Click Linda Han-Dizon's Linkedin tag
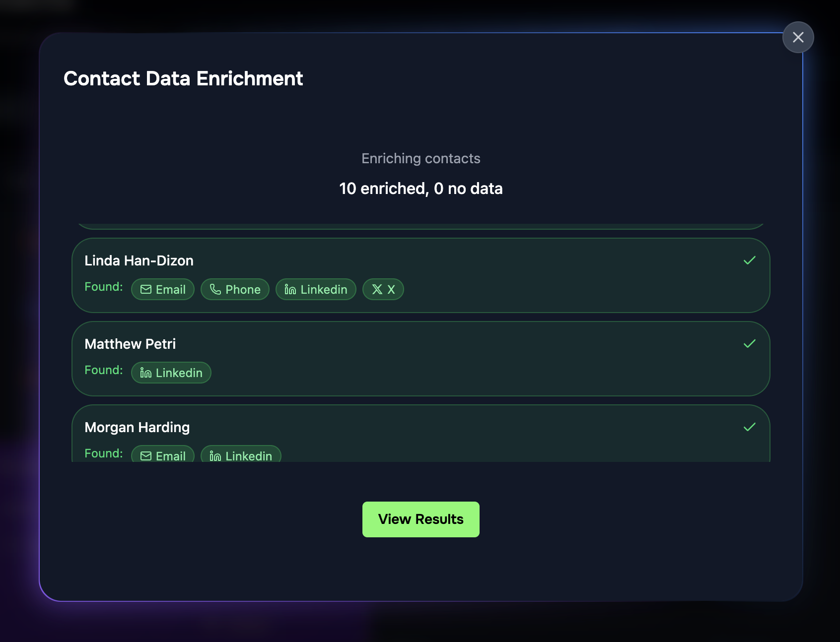Viewport: 840px width, 642px height. [316, 289]
